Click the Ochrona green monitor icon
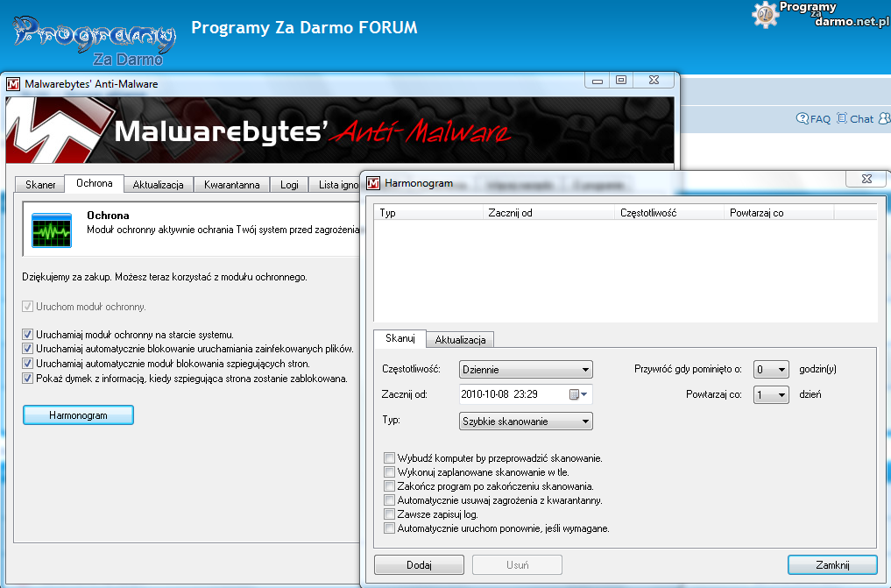 tap(52, 230)
